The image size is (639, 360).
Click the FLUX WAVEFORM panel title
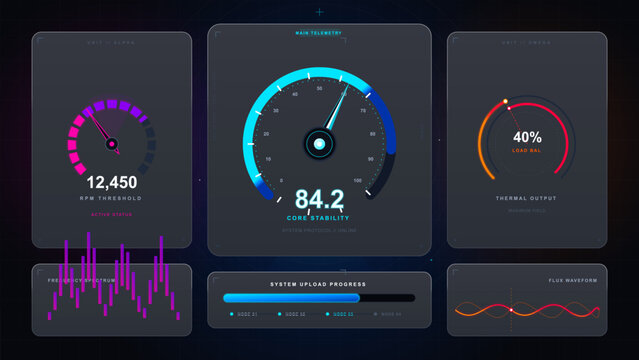(573, 280)
